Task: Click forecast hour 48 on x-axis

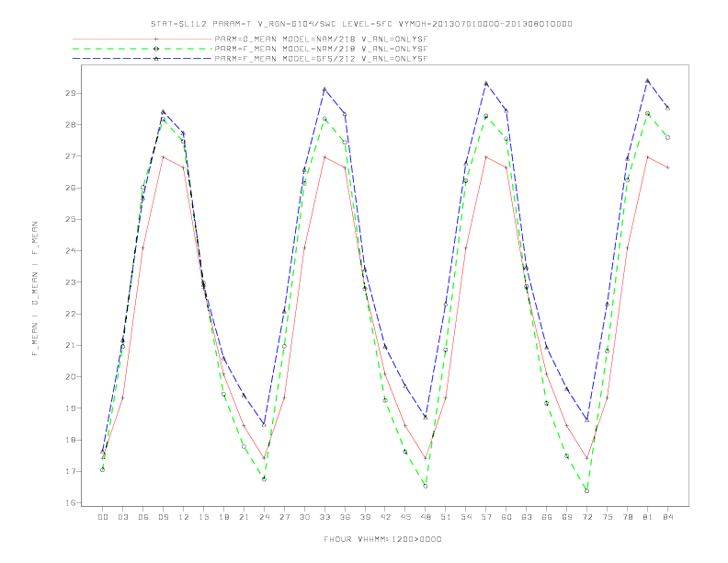Action: pyautogui.click(x=426, y=517)
